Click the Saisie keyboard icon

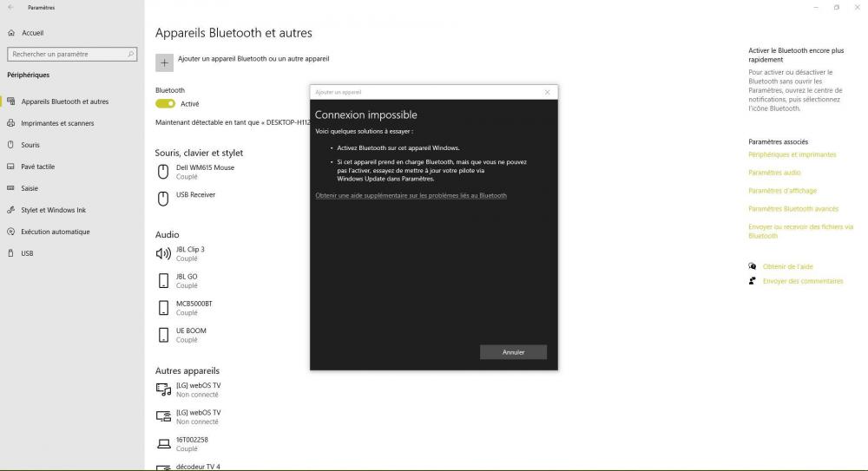coord(10,188)
